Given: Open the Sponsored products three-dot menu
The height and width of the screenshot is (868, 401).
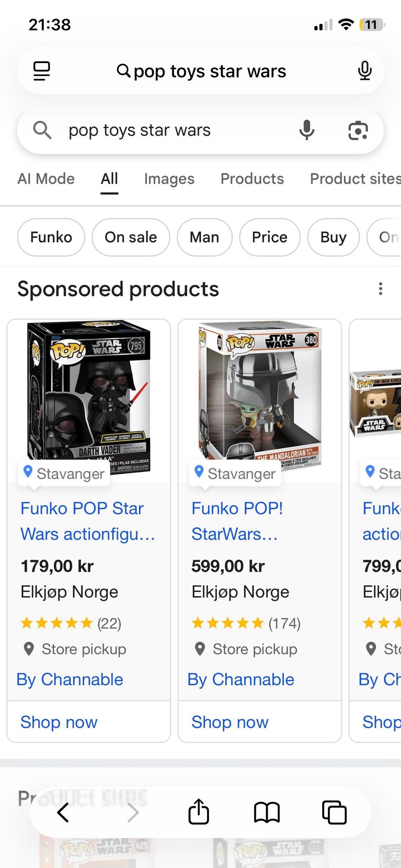Looking at the screenshot, I should coord(381,289).
